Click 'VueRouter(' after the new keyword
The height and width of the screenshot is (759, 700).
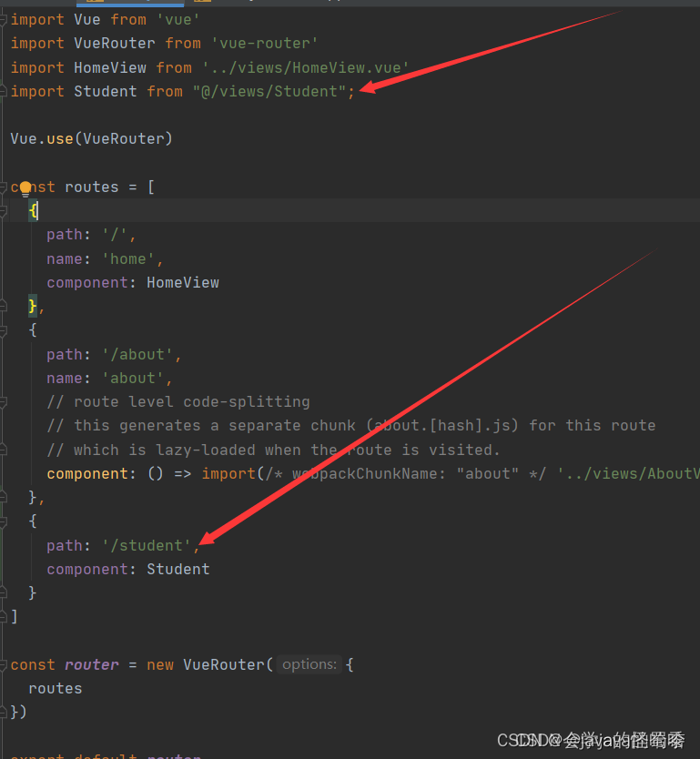[228, 664]
